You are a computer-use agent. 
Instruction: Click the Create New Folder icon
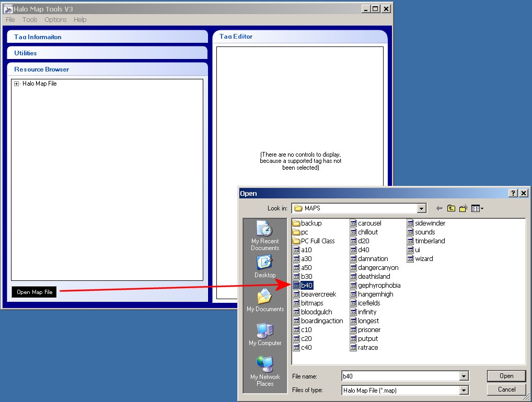463,208
